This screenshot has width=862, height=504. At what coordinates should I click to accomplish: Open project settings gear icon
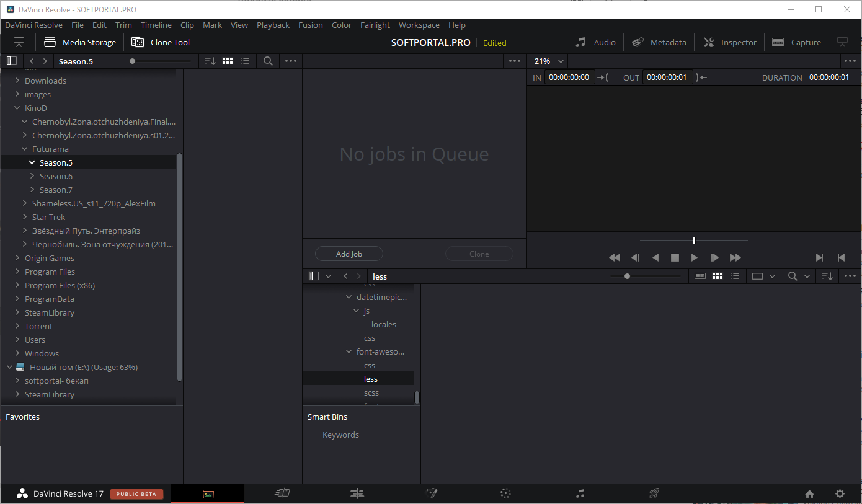[840, 494]
